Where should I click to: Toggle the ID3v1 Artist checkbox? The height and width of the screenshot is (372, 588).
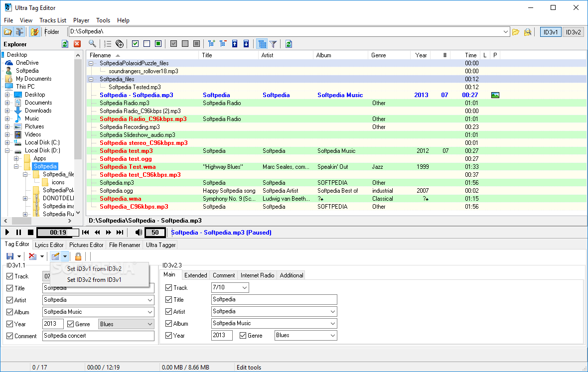10,300
